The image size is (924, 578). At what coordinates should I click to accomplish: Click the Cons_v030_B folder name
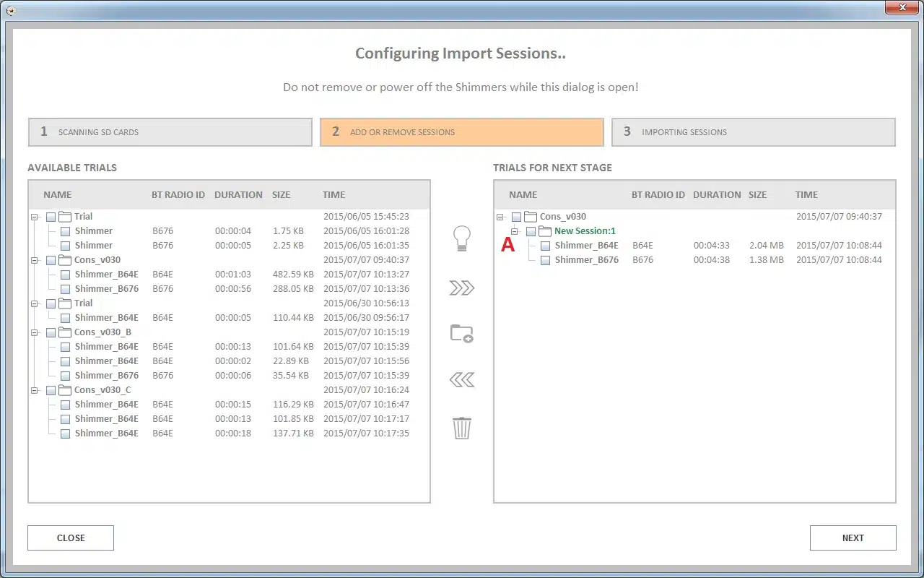tap(103, 332)
